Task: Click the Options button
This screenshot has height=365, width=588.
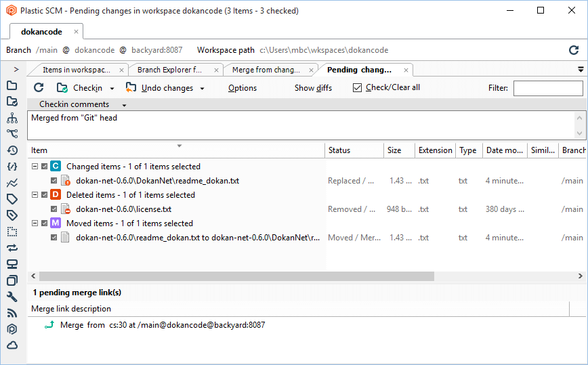Action: coord(243,88)
